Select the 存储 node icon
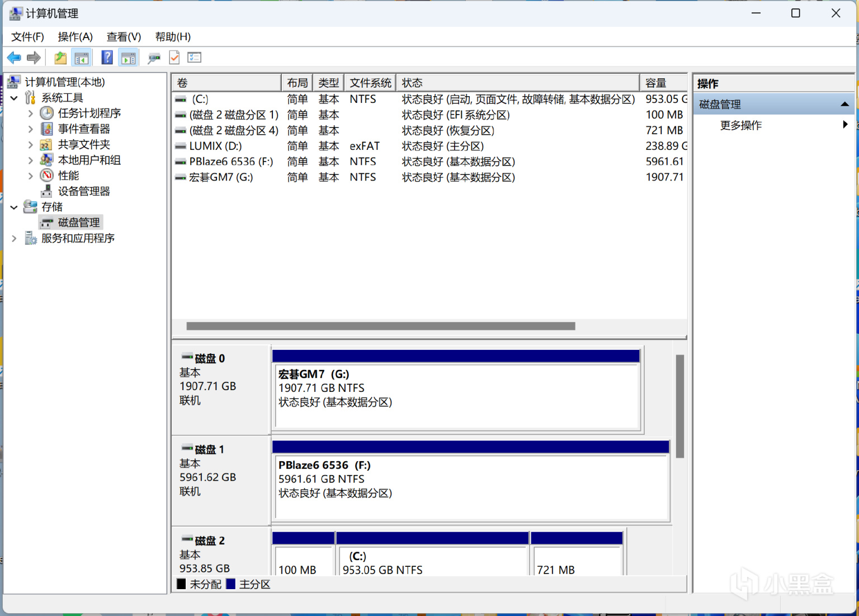This screenshot has width=859, height=616. (31, 207)
